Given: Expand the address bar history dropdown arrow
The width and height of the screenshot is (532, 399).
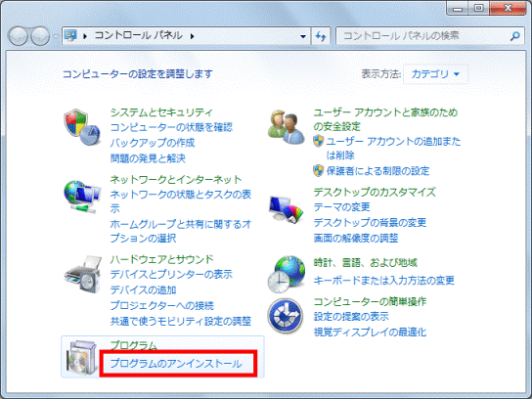Looking at the screenshot, I should tap(303, 36).
